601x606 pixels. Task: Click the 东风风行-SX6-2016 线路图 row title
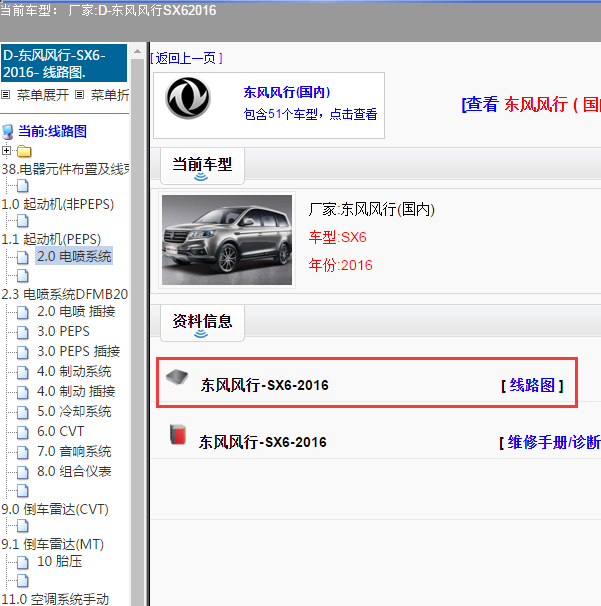265,385
